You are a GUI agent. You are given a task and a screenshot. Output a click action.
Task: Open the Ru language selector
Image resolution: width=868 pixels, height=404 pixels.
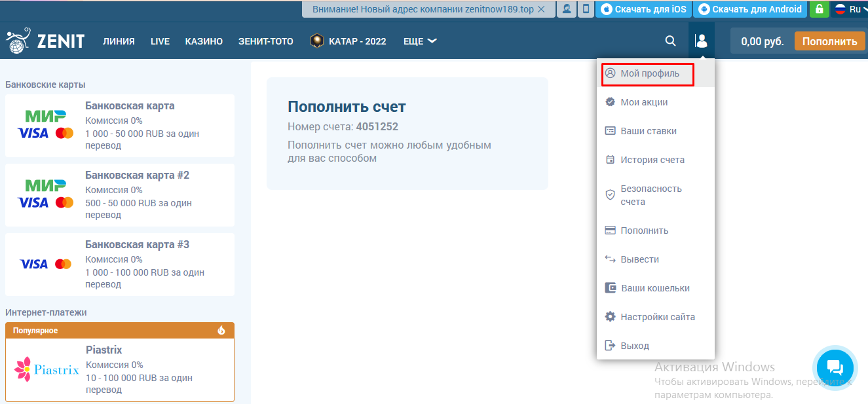(848, 9)
